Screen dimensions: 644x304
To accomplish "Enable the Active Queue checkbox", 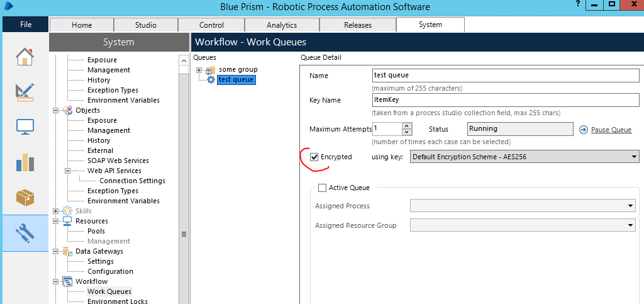I will [323, 188].
